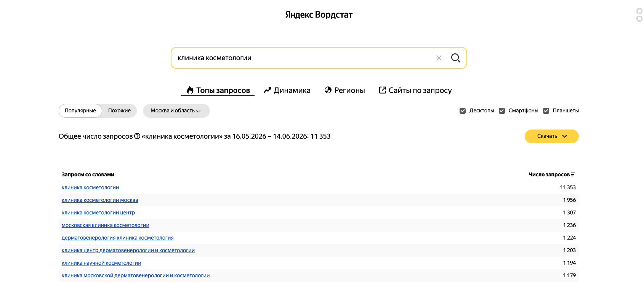This screenshot has width=644, height=283.
Task: Click the sort icon beside Число запросов
Action: (573, 174)
